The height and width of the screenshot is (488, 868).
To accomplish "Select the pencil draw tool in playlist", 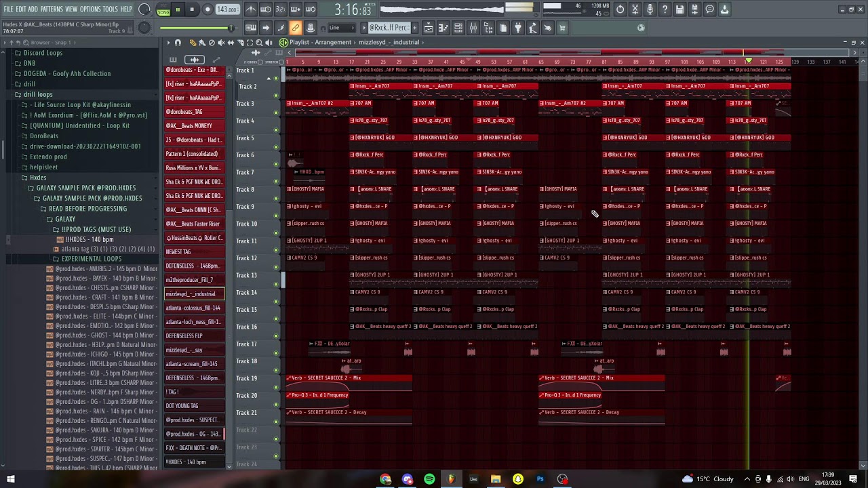I will tap(193, 43).
